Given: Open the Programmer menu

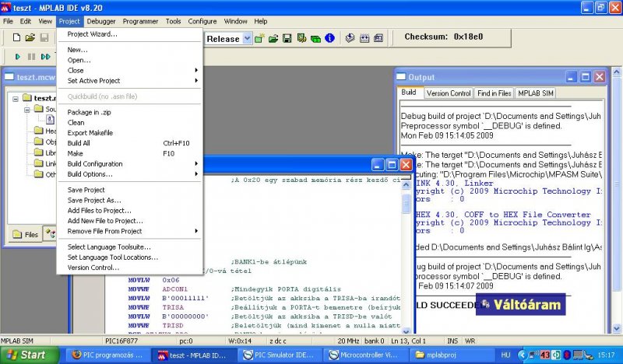Looking at the screenshot, I should tap(140, 22).
